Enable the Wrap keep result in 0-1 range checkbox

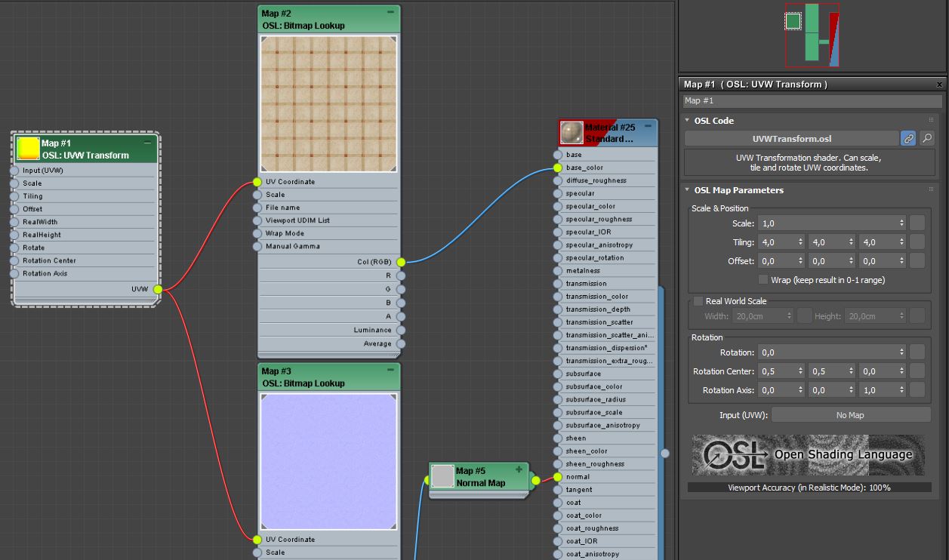pos(763,278)
